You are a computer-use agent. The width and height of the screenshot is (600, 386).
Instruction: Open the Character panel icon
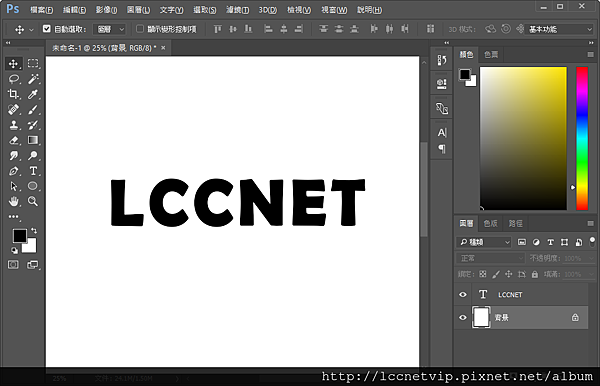tap(442, 133)
